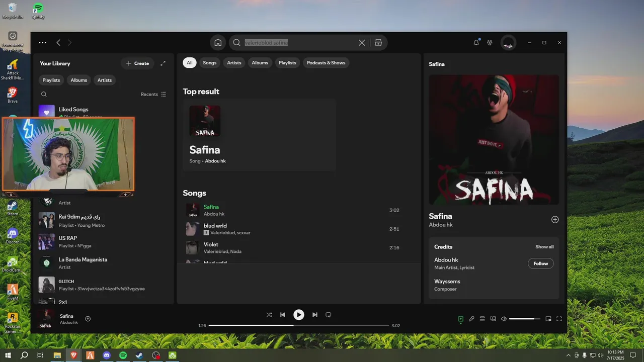Open Recents sort dropdown
This screenshot has width=644, height=362.
point(153,94)
